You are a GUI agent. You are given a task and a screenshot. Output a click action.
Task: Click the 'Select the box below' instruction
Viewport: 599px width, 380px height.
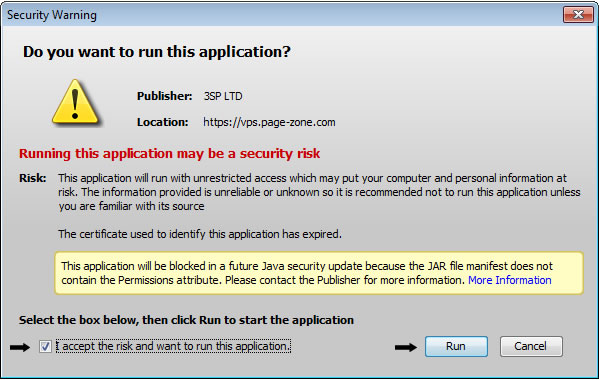pos(186,320)
